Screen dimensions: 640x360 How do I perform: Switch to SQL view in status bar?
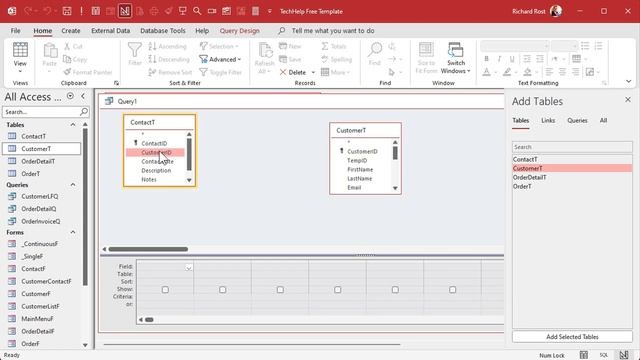click(x=604, y=355)
